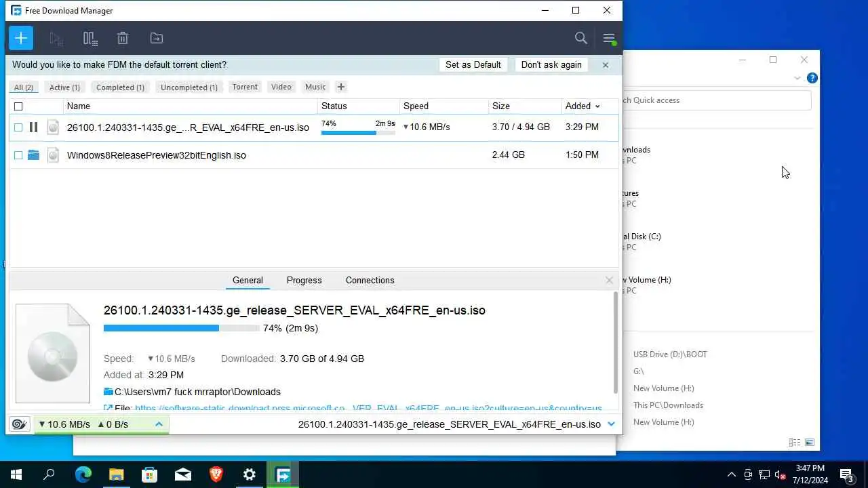Switch to the Progress details tab
Screen dimensions: 868x488
(304, 280)
